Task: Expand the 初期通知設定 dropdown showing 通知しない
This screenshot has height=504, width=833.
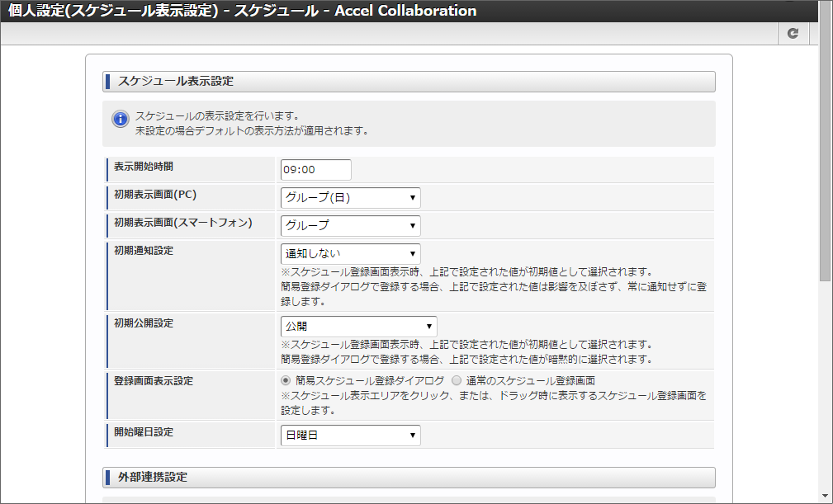Action: pyautogui.click(x=350, y=254)
